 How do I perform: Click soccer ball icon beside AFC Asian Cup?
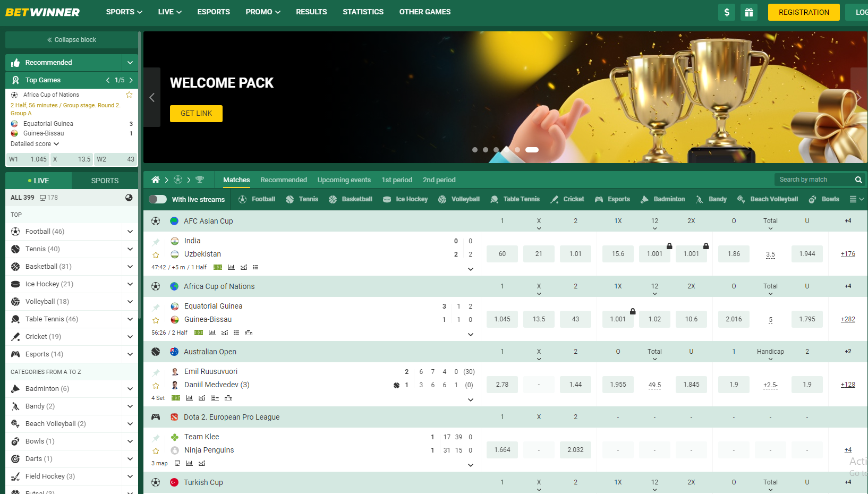[156, 221]
